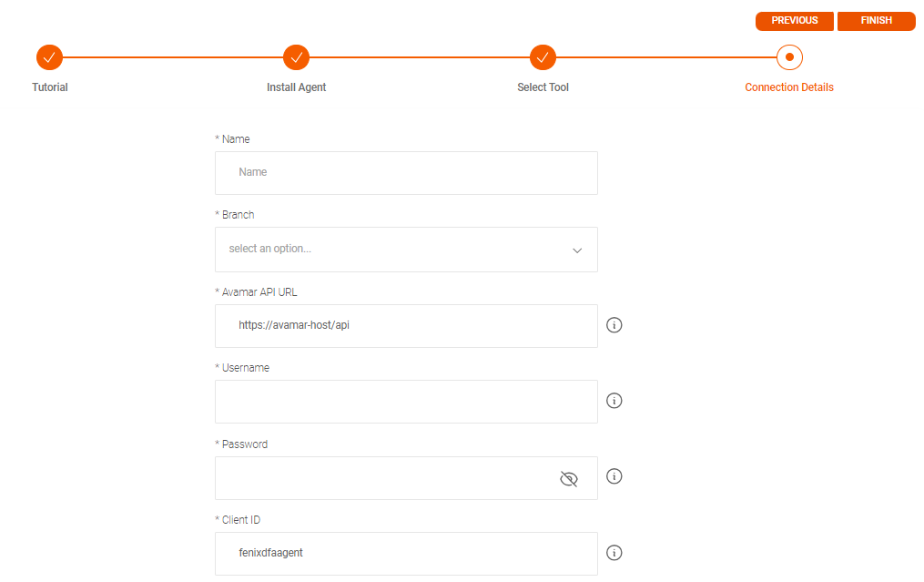Click the Install Agent step checkmark circle
Image resolution: width=924 pixels, height=582 pixels.
tap(296, 57)
